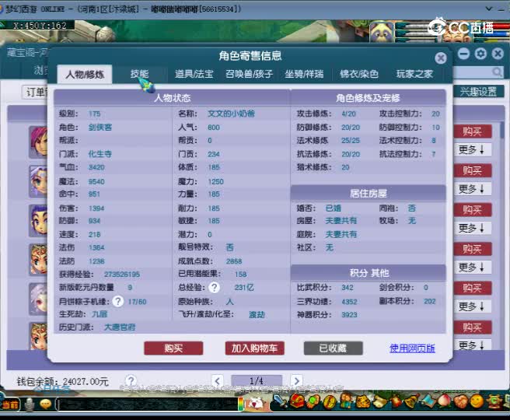Image resolution: width=510 pixels, height=420 pixels.
Task: Expand first 更多 dropdown in listing
Action: 473,149
